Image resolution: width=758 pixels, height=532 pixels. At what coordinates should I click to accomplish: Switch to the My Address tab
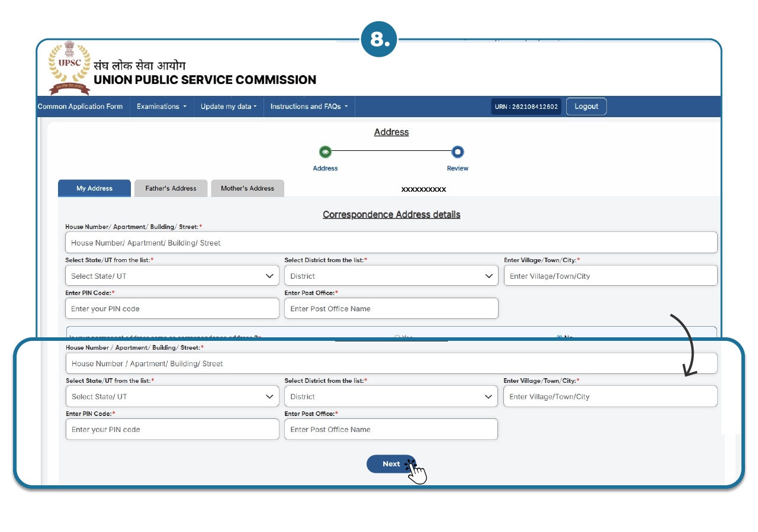click(94, 188)
